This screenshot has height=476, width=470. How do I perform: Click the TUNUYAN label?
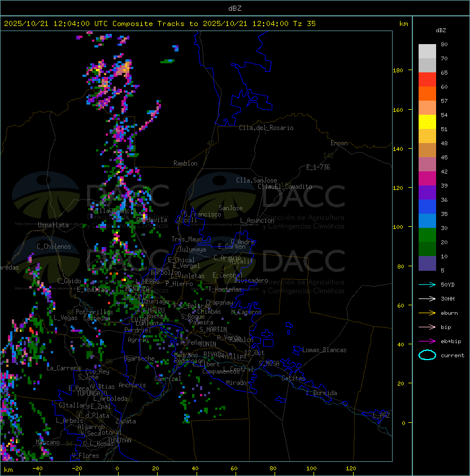pos(120,440)
